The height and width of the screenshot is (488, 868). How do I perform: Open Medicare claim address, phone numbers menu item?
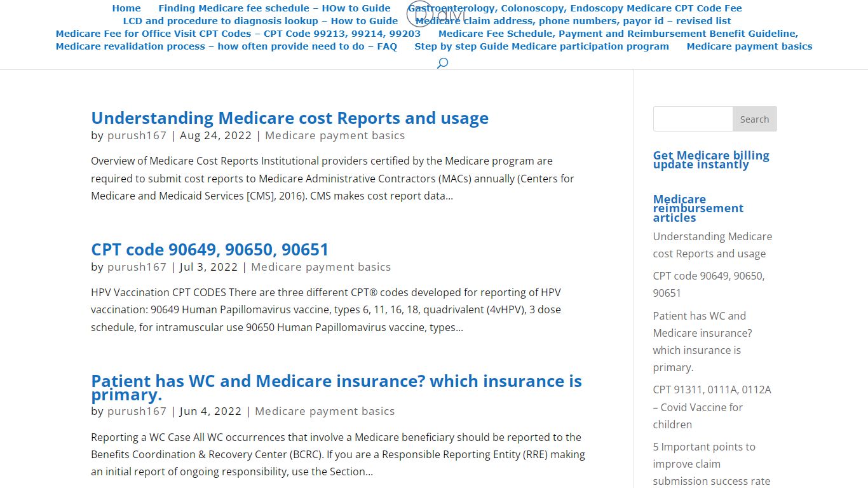click(x=573, y=21)
